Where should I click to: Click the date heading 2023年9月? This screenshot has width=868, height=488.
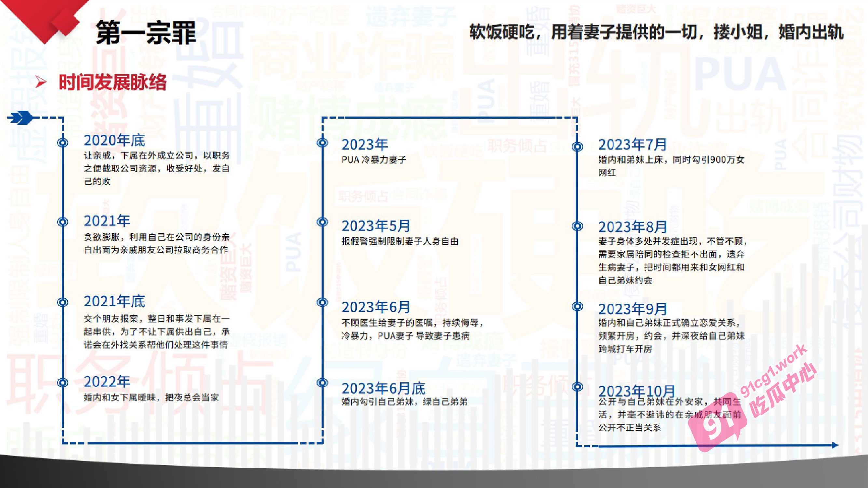(x=632, y=308)
